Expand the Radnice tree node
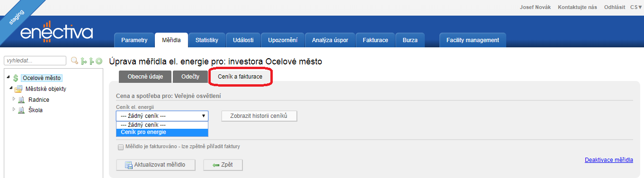 click(x=14, y=99)
